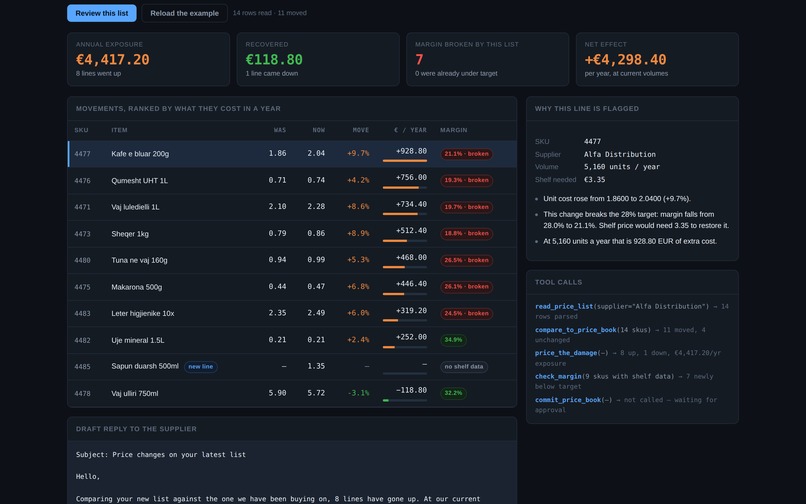806x504 pixels.
Task: Click the -3.1% move value
Action: [358, 393]
